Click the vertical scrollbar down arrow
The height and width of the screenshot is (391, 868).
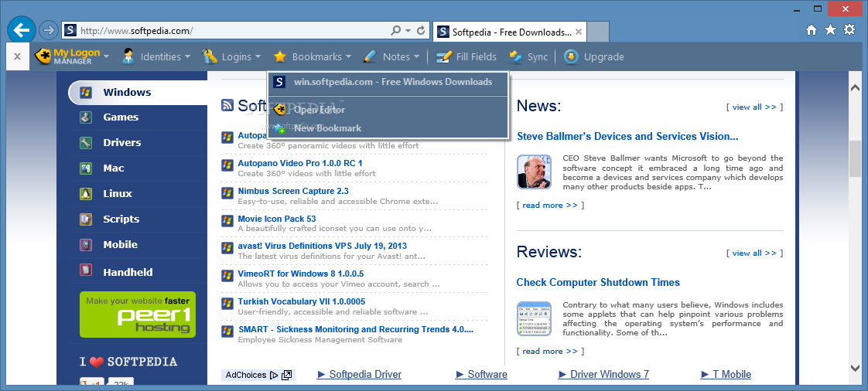(855, 367)
